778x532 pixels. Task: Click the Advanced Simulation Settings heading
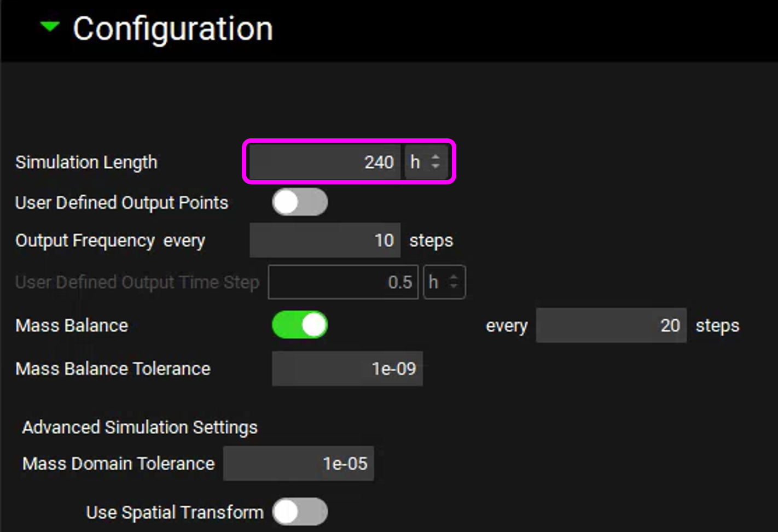140,427
